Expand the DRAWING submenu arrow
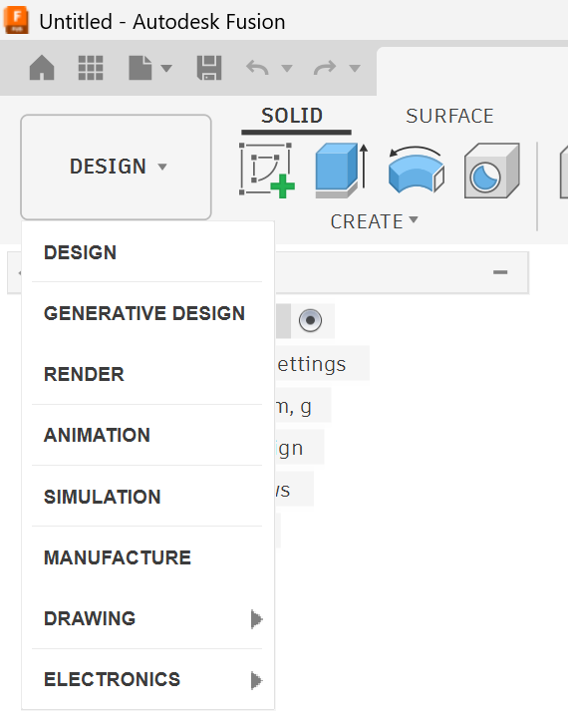This screenshot has width=568, height=728. (256, 619)
